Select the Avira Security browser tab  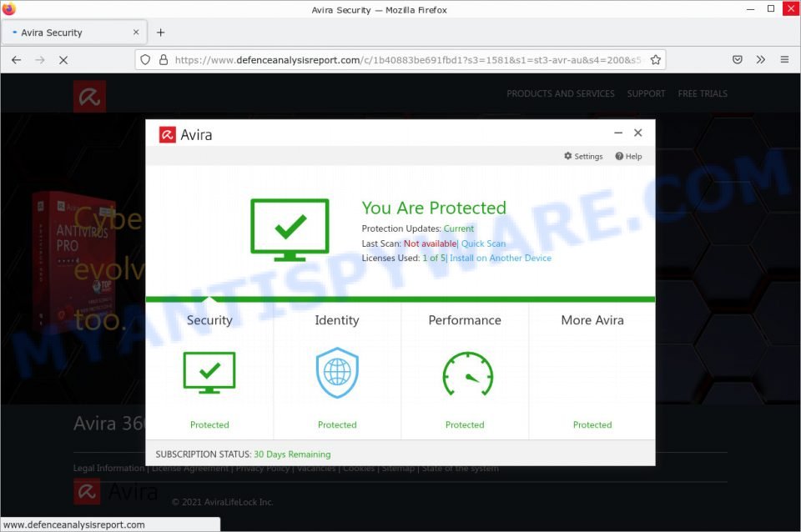click(74, 33)
